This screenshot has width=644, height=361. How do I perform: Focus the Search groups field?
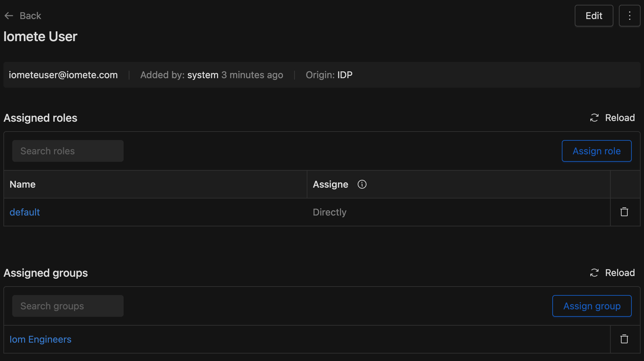pyautogui.click(x=68, y=306)
